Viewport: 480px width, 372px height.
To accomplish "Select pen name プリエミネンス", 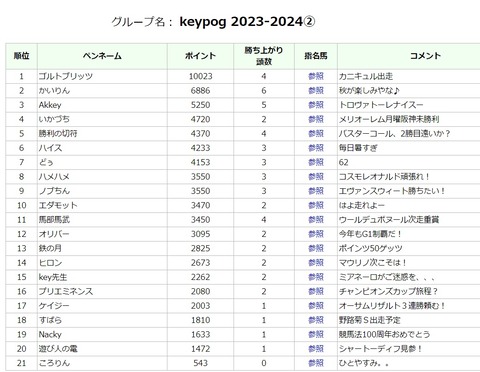I will point(66,291).
